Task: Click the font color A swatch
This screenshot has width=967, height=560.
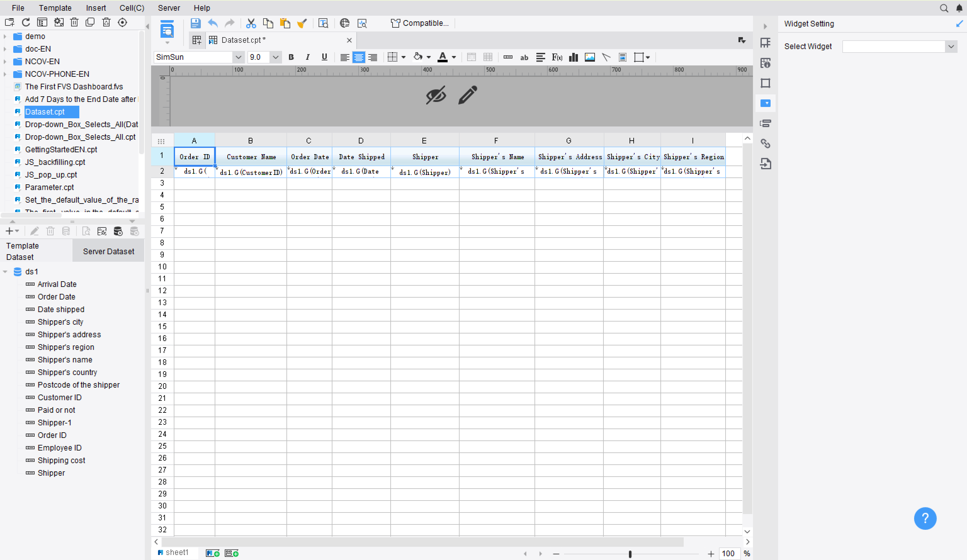Action: click(x=443, y=57)
